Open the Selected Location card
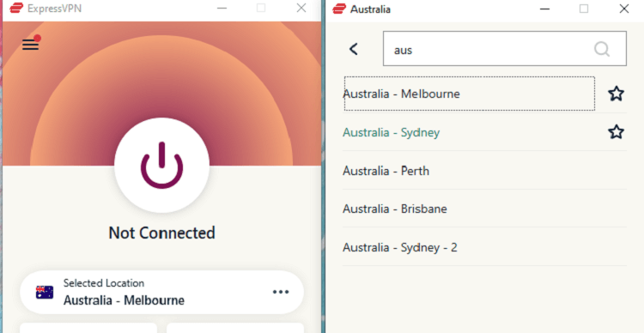 [161, 292]
